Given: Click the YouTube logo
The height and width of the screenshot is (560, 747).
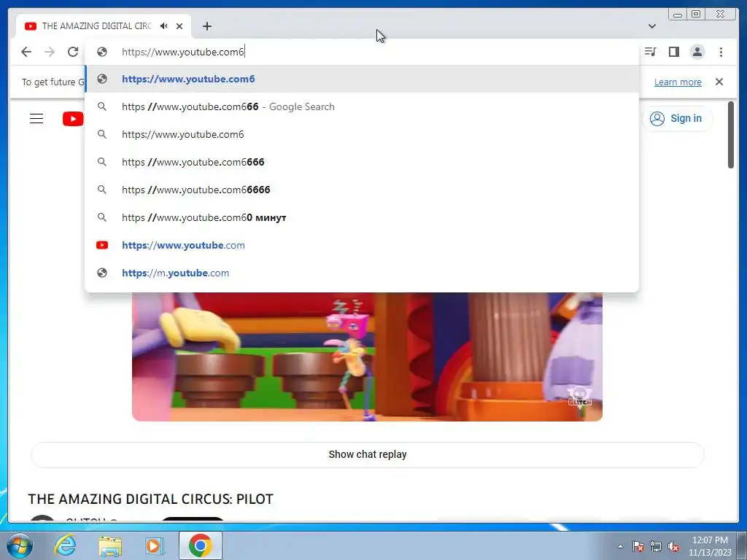Looking at the screenshot, I should point(73,119).
